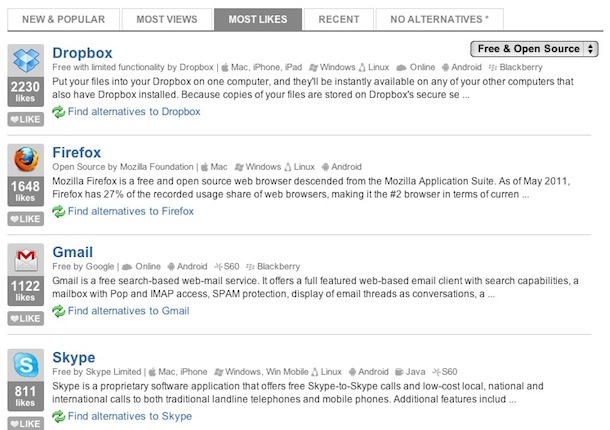Viewport: 610px width, 430px height.
Task: Click green refresh icon beside Firefox alternatives
Action: tap(58, 211)
